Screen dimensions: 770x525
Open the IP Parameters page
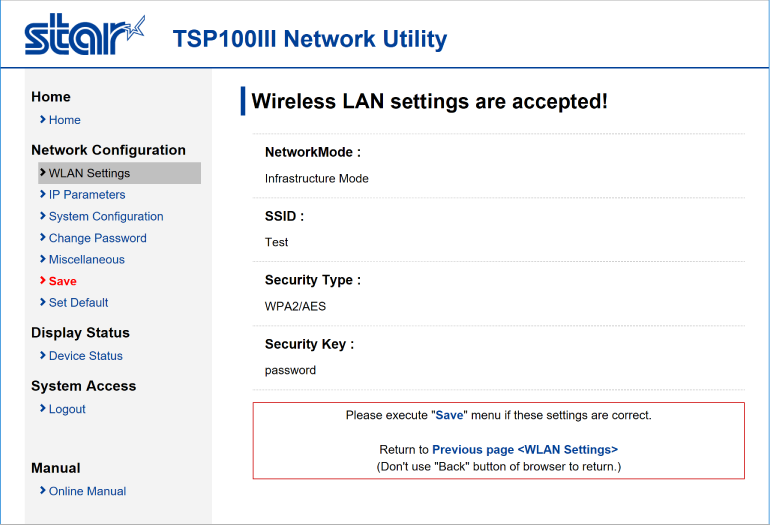[x=87, y=194]
